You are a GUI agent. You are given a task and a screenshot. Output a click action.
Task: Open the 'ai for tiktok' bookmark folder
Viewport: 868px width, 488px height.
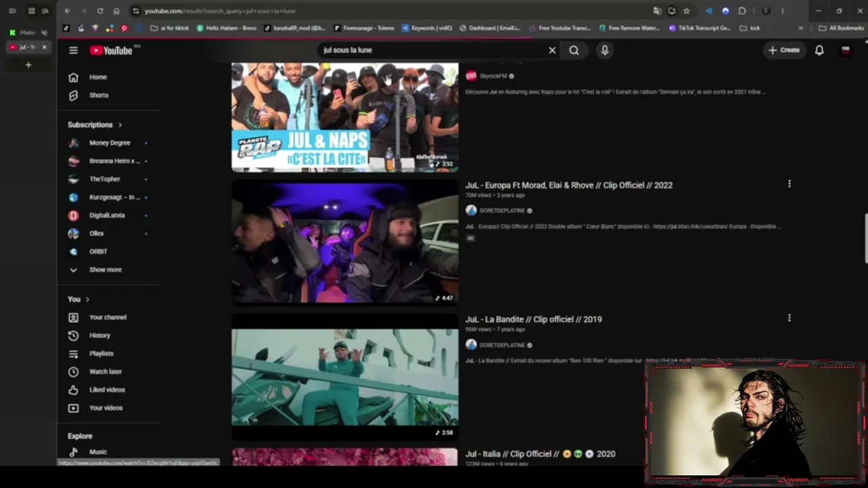click(x=170, y=28)
